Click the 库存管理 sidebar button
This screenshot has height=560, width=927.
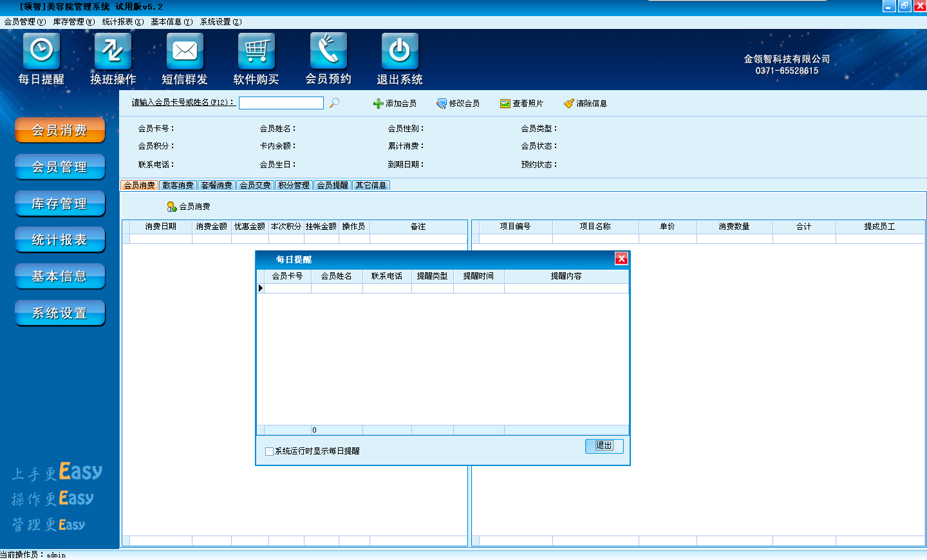tap(60, 203)
